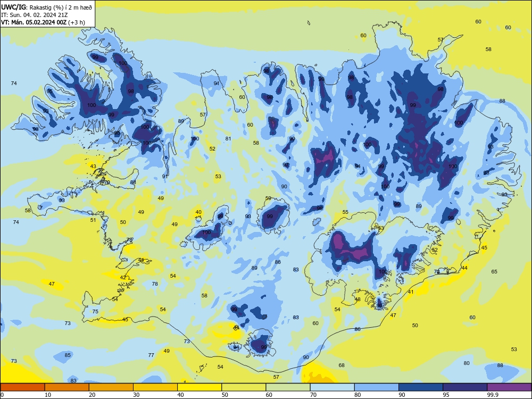Select the navy 95–99.9 legend swatch
Viewport: 532px width, 399px height.
465,387
